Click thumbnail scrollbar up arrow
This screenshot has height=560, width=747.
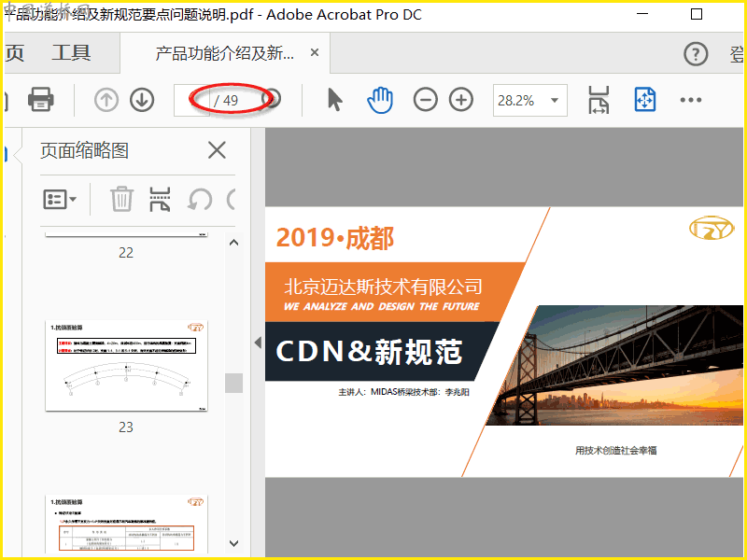(x=234, y=243)
